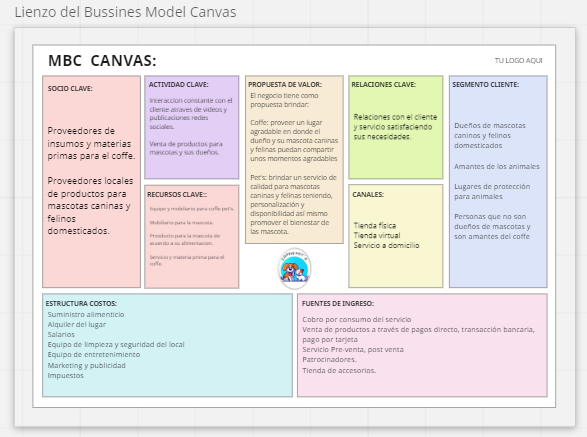Select the 'Lienzo del Bussines Model Canvas' frame title

click(125, 12)
